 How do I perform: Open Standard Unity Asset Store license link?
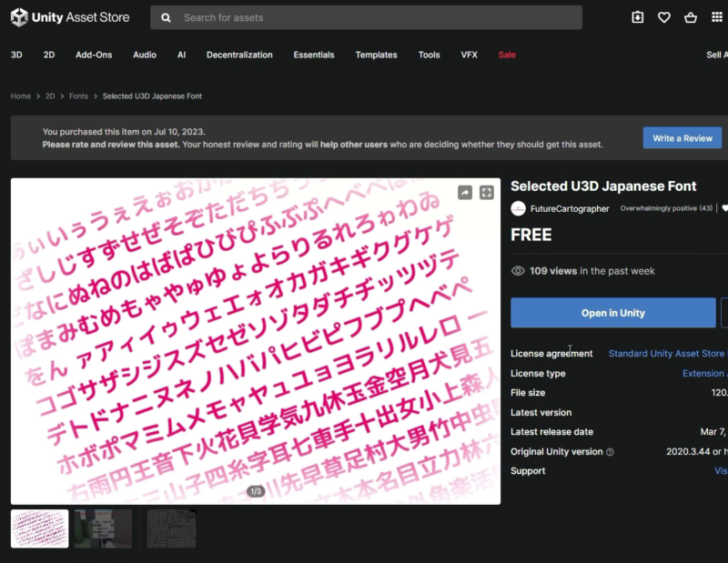[666, 354]
